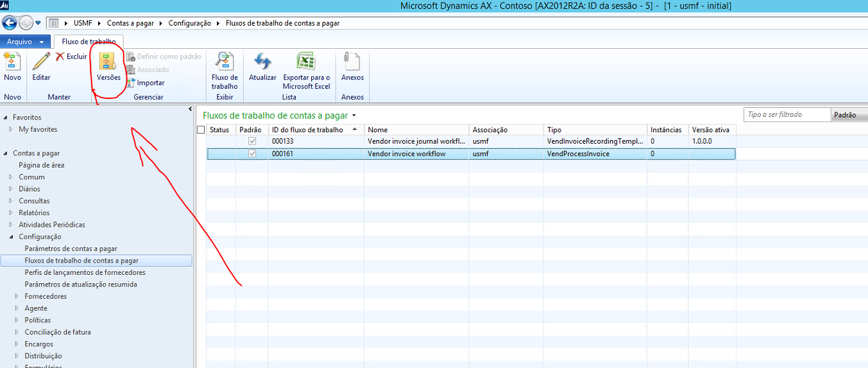This screenshot has height=368, width=868.
Task: Sort by Status column header
Action: (221, 130)
